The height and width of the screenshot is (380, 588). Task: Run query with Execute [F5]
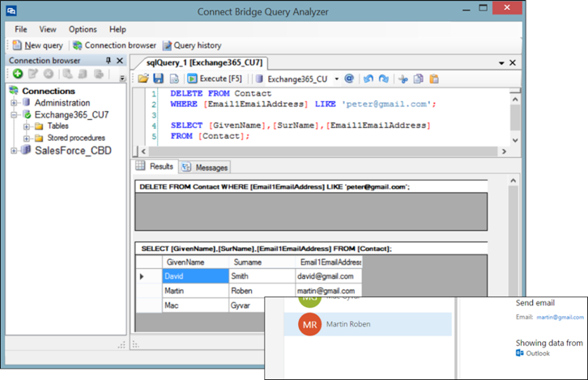coord(215,79)
